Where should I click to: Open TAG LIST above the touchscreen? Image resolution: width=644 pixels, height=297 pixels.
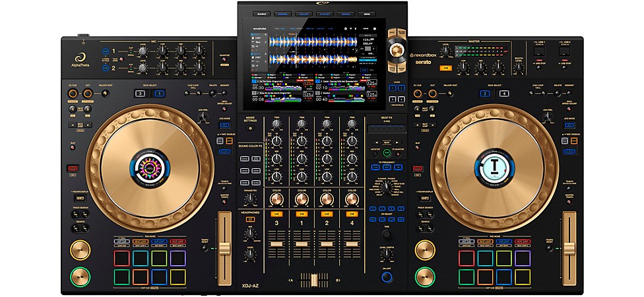[x=304, y=14]
